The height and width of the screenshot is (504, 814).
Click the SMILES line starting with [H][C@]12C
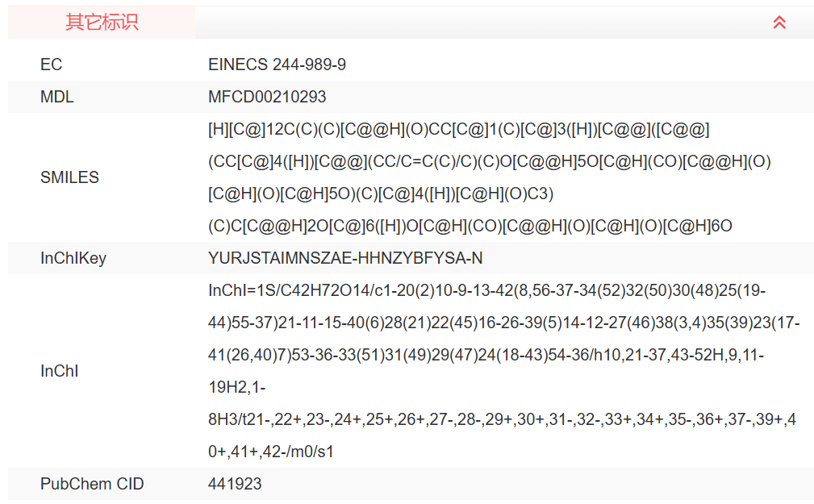(x=458, y=129)
